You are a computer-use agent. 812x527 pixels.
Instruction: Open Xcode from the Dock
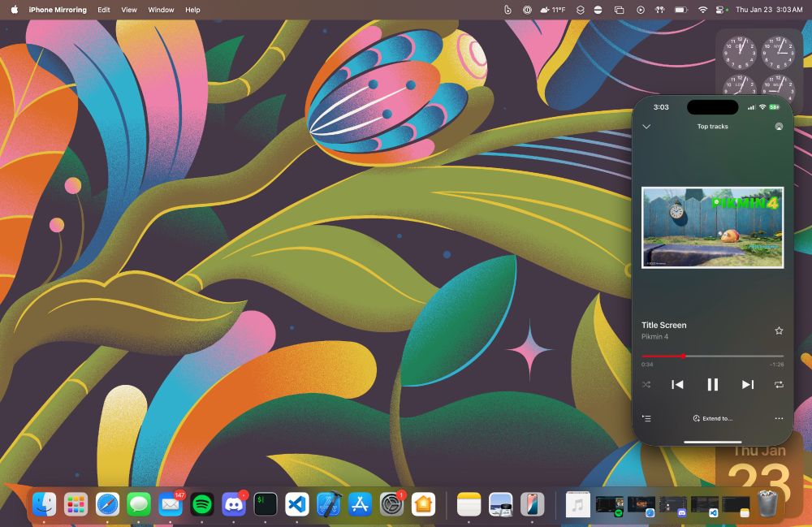(x=328, y=504)
